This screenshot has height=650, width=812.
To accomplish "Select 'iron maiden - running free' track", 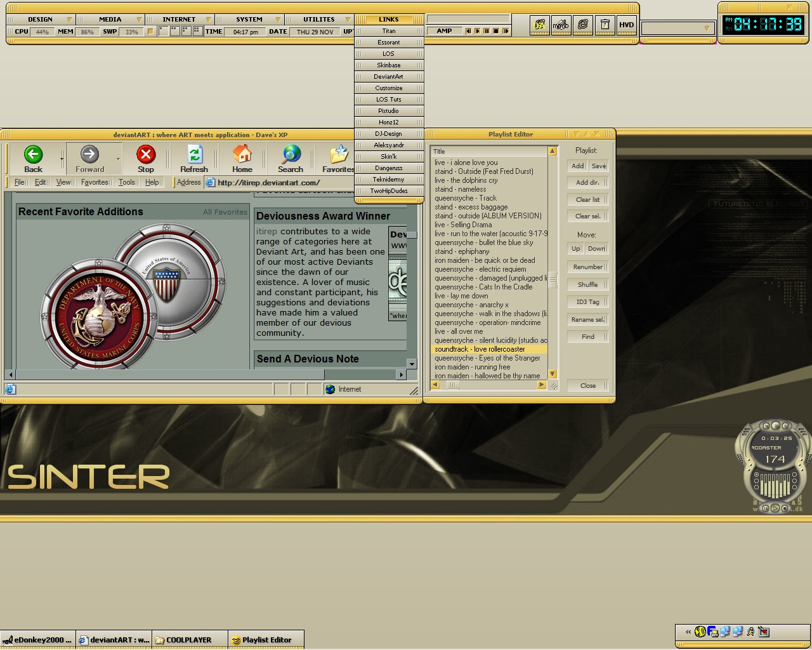I will (488, 367).
